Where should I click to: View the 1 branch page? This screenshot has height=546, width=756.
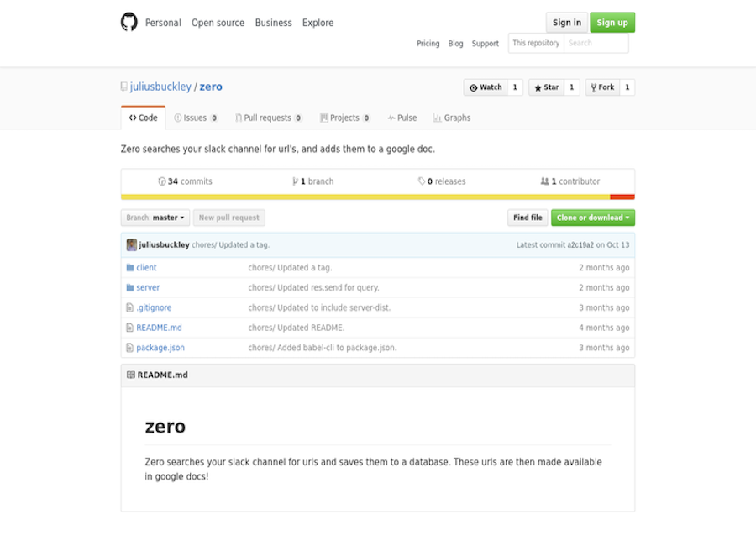tap(313, 181)
